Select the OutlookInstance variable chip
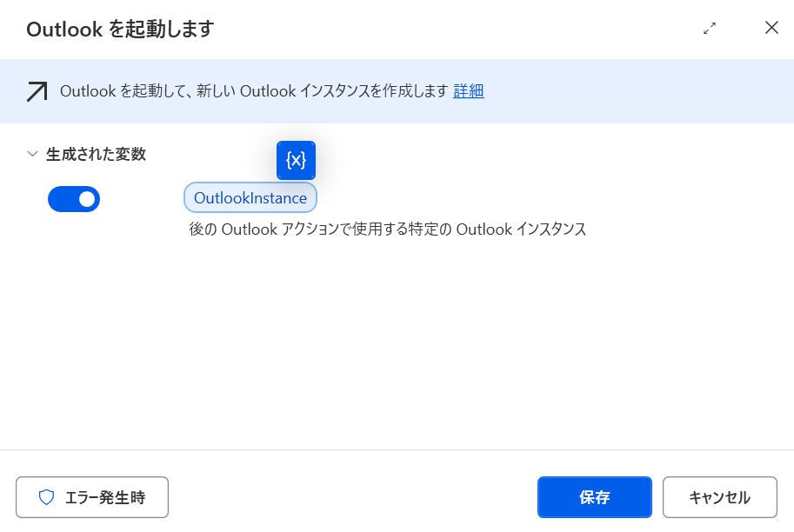 250,198
